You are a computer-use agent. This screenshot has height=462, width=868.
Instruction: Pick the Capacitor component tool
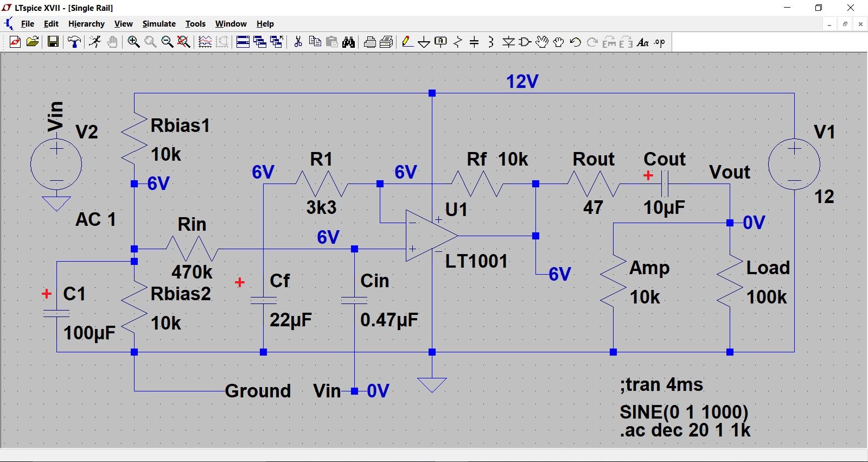474,42
